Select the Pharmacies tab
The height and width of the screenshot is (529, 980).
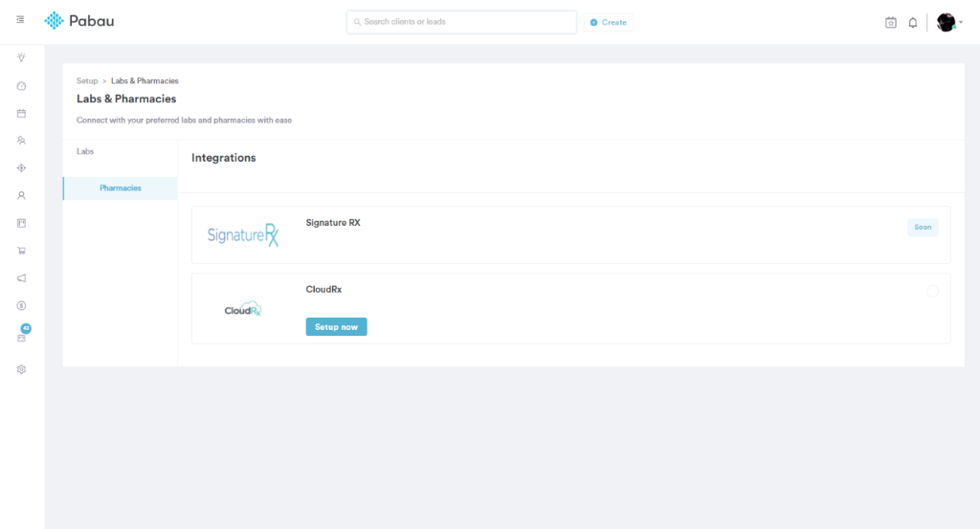[x=120, y=188]
